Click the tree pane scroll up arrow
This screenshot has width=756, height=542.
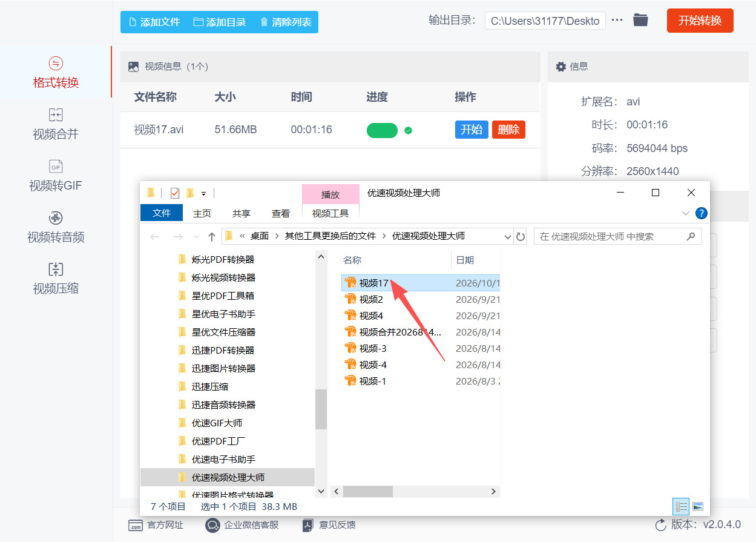pyautogui.click(x=321, y=257)
